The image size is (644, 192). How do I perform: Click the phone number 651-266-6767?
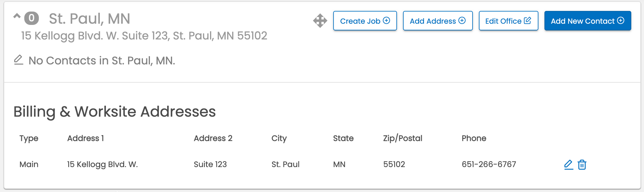(x=489, y=164)
